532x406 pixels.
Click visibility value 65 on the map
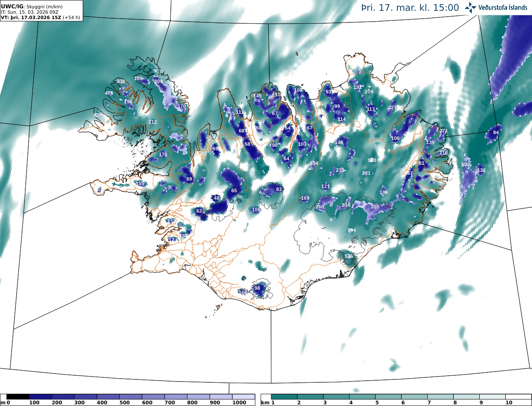[234, 191]
